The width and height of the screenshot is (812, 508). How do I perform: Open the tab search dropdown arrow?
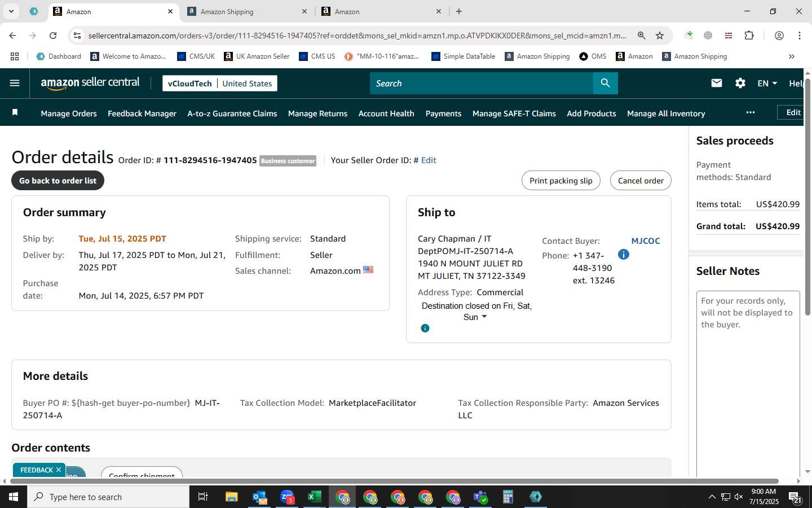11,11
